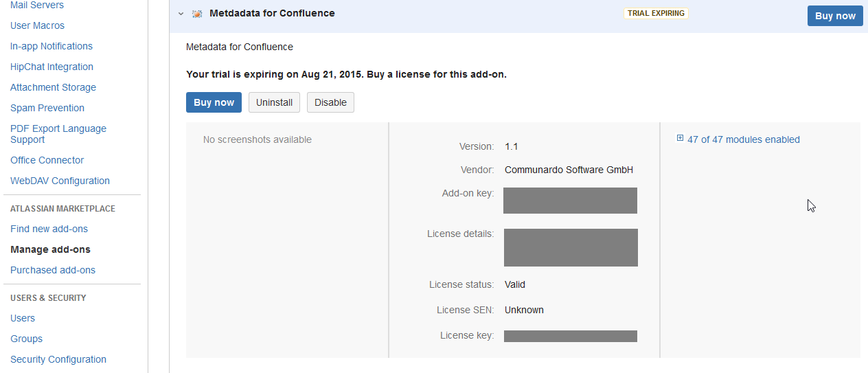The height and width of the screenshot is (373, 868).
Task: Open Mail Servers settings
Action: pos(37,5)
